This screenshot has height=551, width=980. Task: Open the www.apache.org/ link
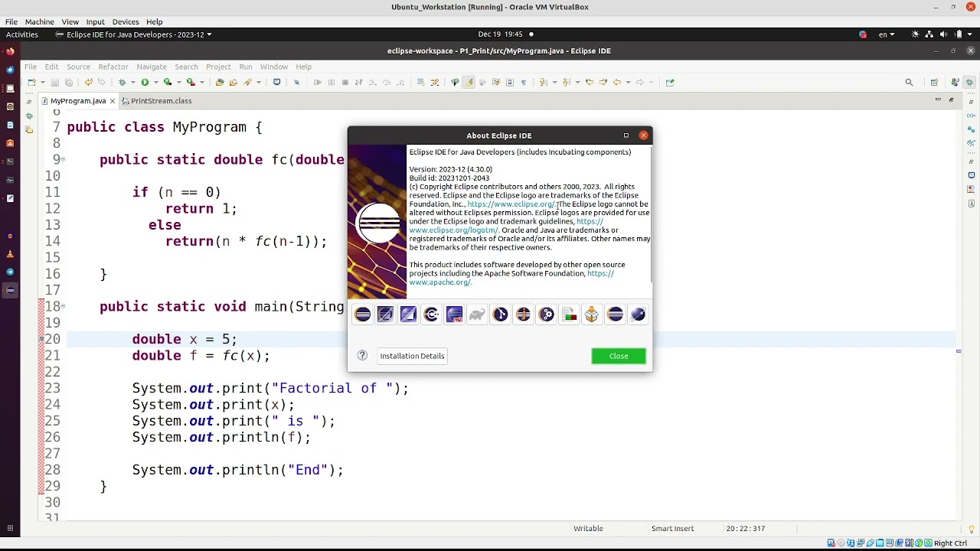pyautogui.click(x=440, y=282)
